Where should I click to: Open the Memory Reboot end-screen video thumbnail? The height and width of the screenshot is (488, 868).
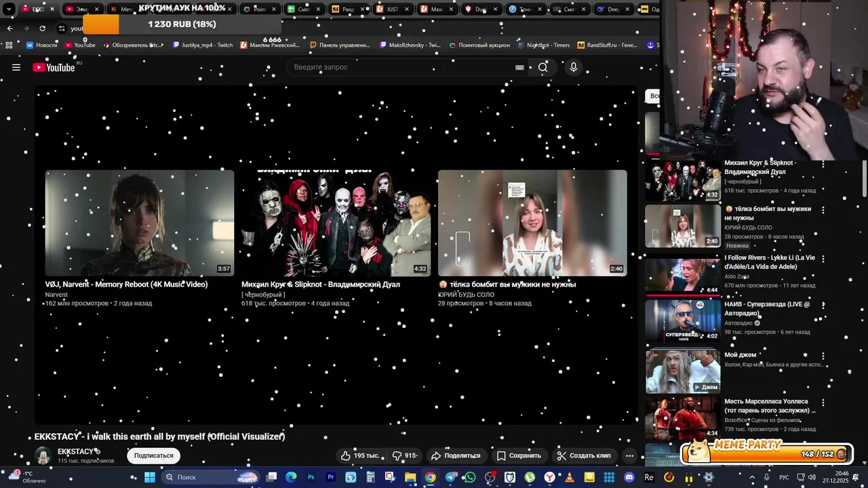[140, 223]
